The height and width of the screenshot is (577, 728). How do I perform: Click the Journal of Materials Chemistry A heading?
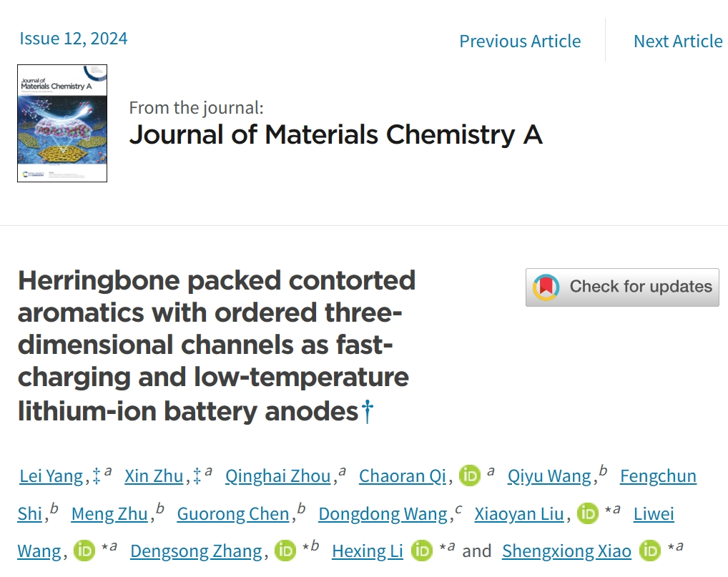[335, 134]
